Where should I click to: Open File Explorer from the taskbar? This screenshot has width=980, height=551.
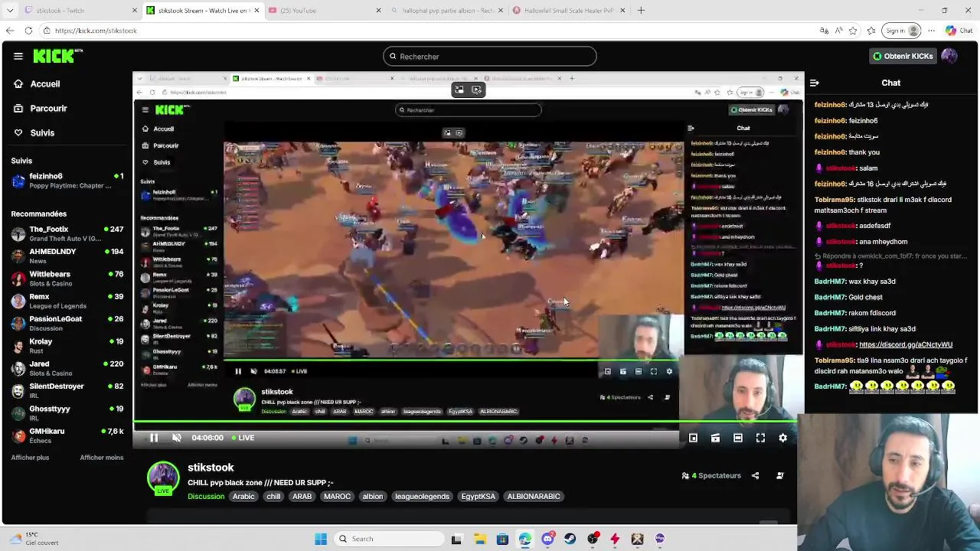(x=479, y=539)
